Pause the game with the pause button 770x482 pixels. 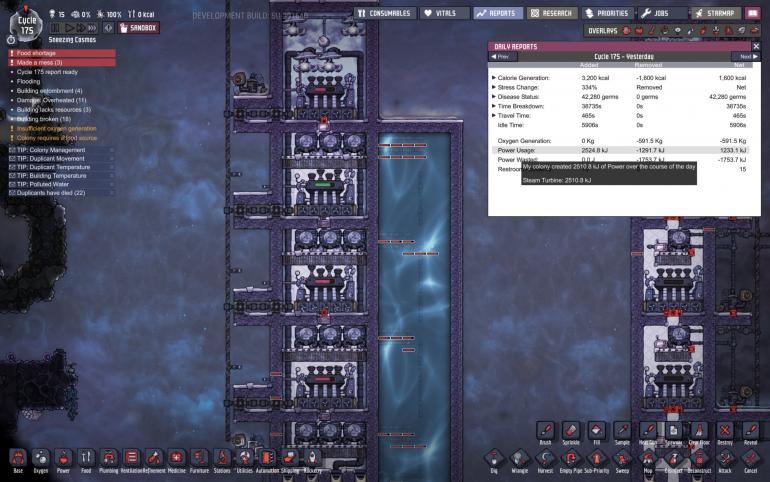57,28
